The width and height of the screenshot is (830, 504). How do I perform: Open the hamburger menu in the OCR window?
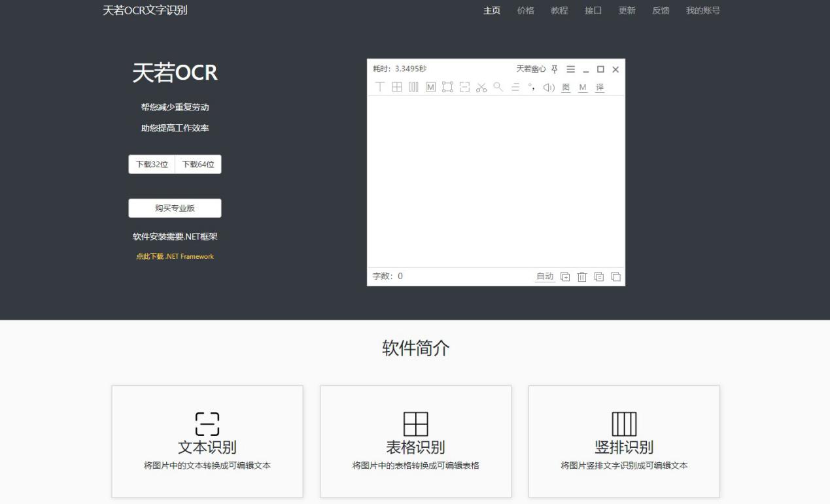tap(572, 69)
